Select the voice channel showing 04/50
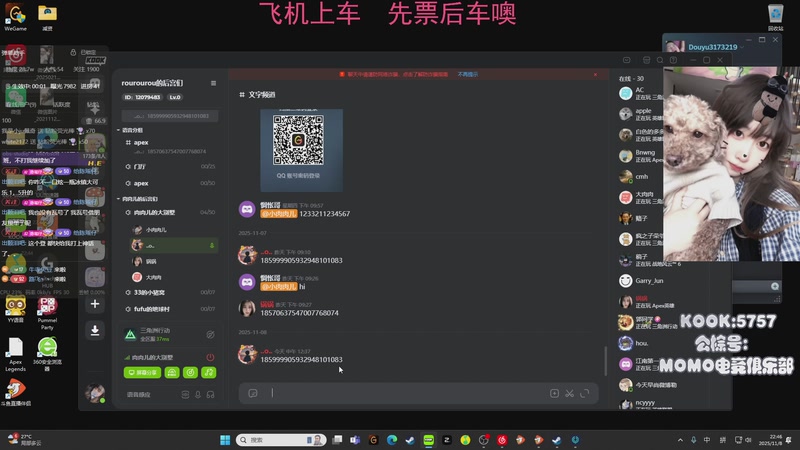The image size is (800, 450). (x=170, y=212)
